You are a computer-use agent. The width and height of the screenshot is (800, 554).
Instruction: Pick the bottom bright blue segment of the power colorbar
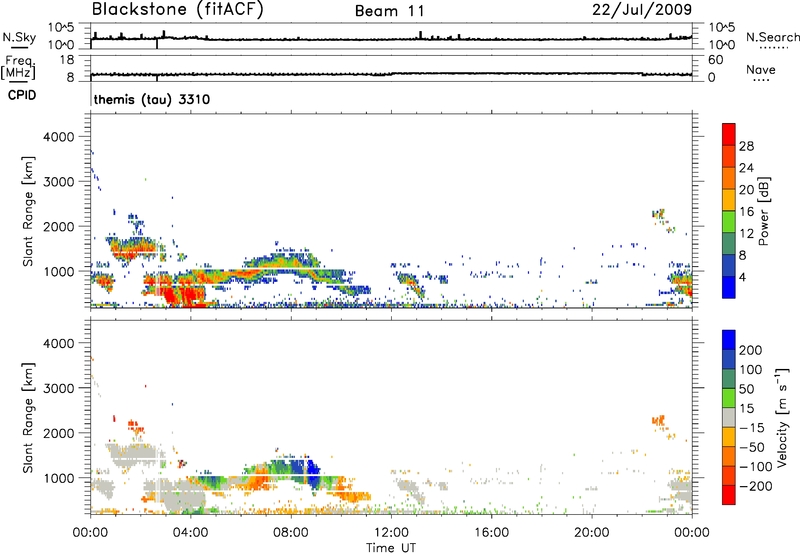(x=729, y=287)
